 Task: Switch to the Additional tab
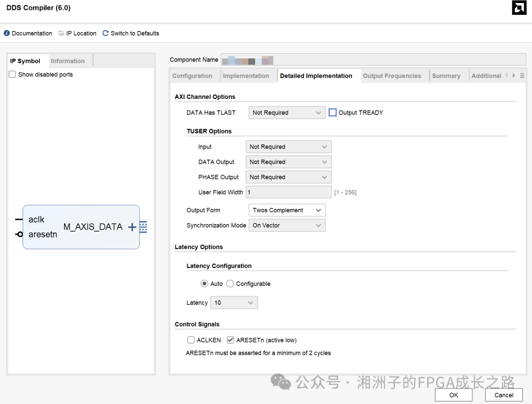(486, 76)
